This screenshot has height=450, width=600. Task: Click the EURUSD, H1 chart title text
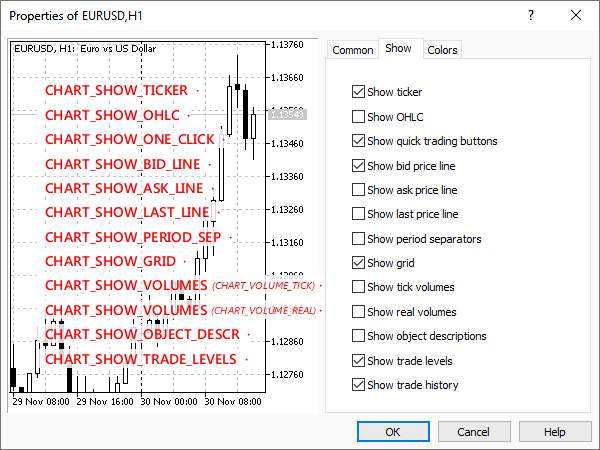pos(85,49)
